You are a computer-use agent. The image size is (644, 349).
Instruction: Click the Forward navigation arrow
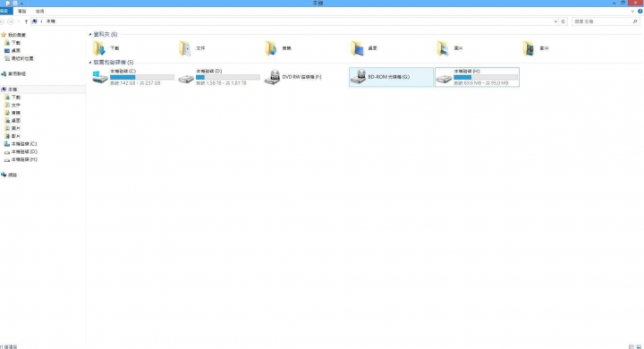coord(11,21)
